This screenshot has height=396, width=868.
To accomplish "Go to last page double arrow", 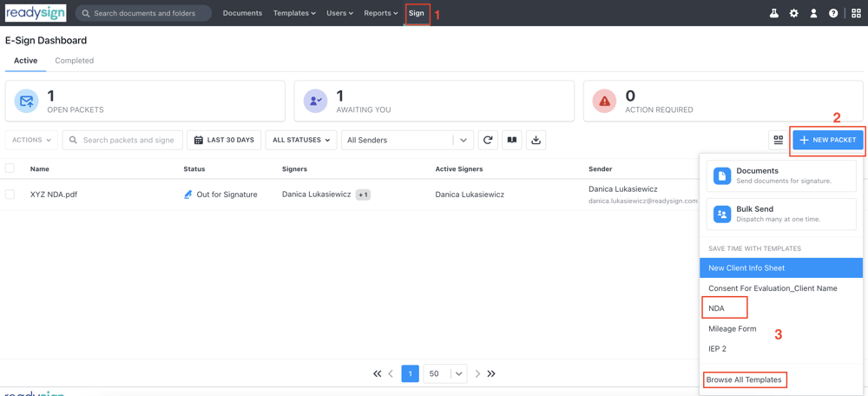I will (491, 373).
